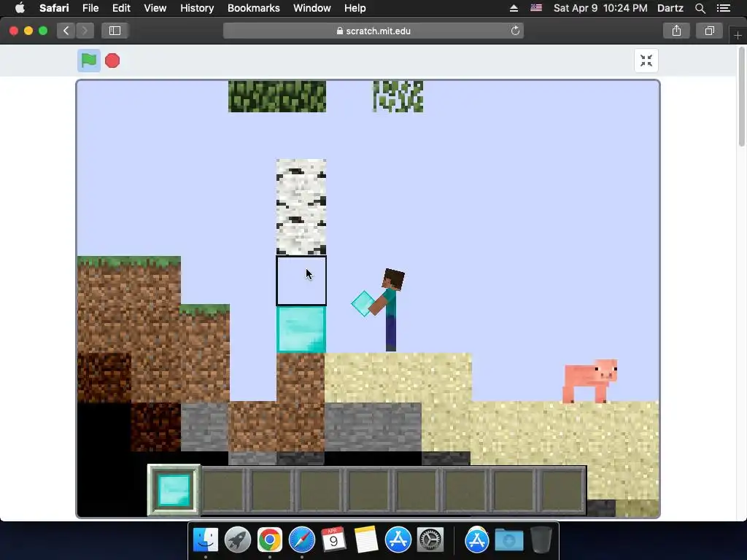Open the App Store icon beside Notes
Image resolution: width=747 pixels, height=560 pixels.
click(398, 540)
